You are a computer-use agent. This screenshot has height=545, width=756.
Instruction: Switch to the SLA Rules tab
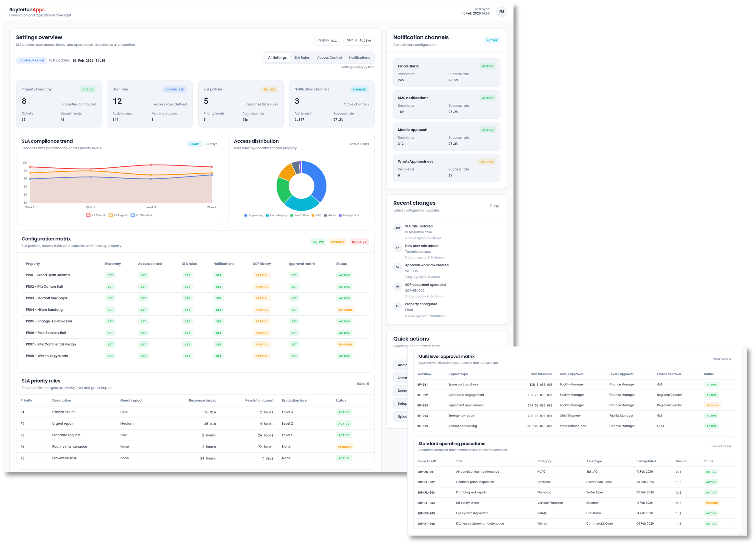click(302, 58)
